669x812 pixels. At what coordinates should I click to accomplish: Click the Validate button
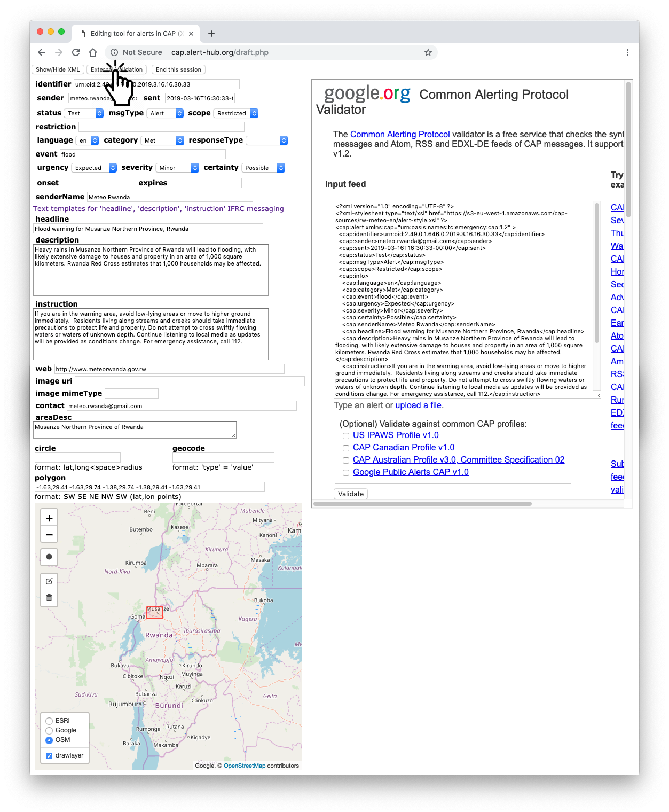[x=351, y=494]
